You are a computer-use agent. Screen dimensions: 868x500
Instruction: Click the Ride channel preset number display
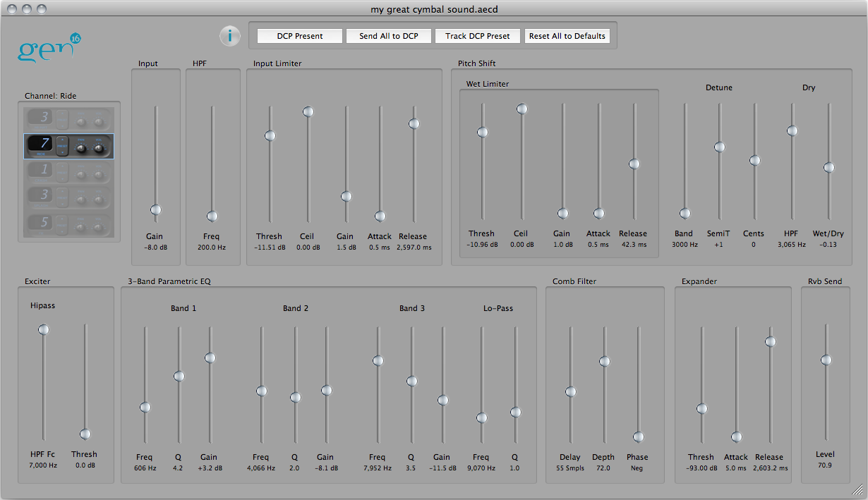41,145
